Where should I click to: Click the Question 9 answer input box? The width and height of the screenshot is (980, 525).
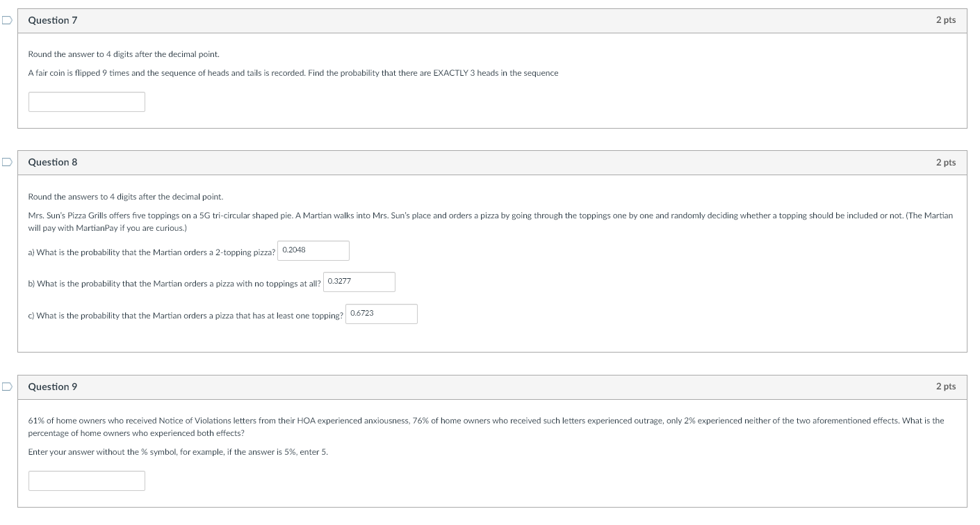(x=87, y=480)
